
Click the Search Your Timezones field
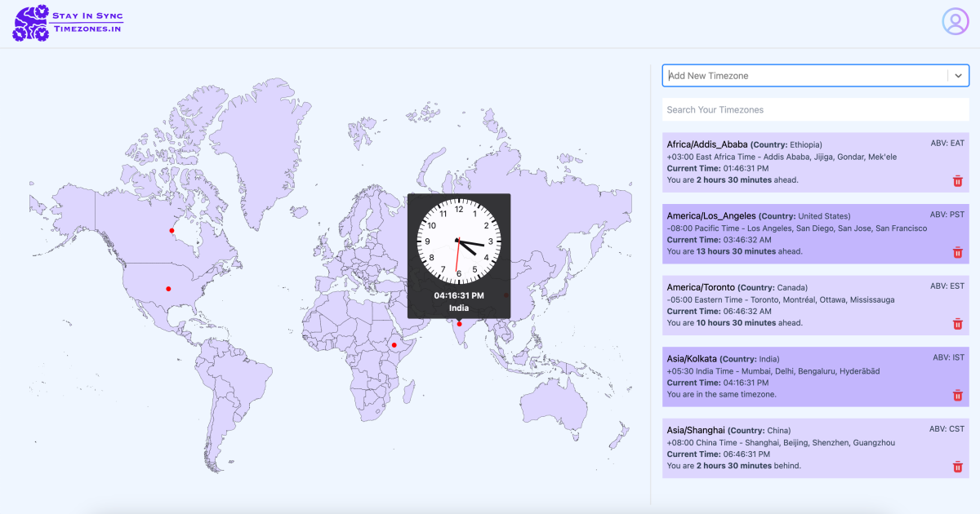click(815, 109)
